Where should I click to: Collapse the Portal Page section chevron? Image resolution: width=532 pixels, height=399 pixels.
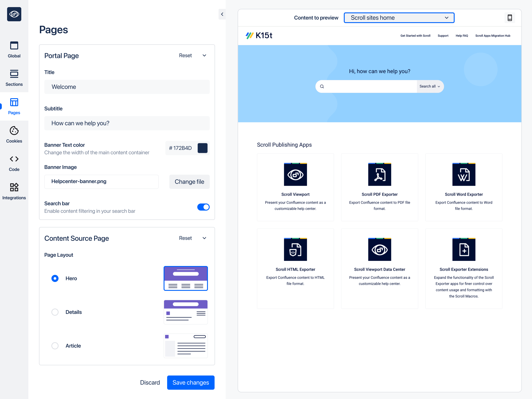pos(204,56)
